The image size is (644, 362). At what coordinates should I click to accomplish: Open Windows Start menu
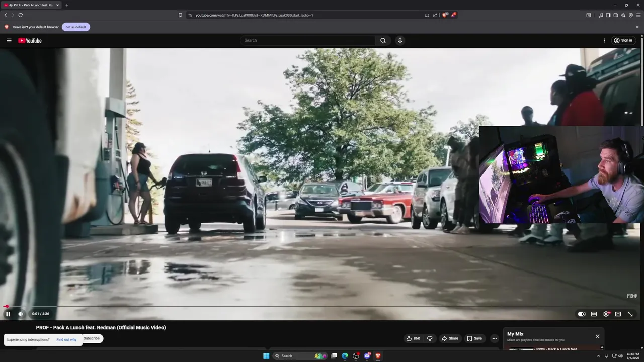point(266,356)
